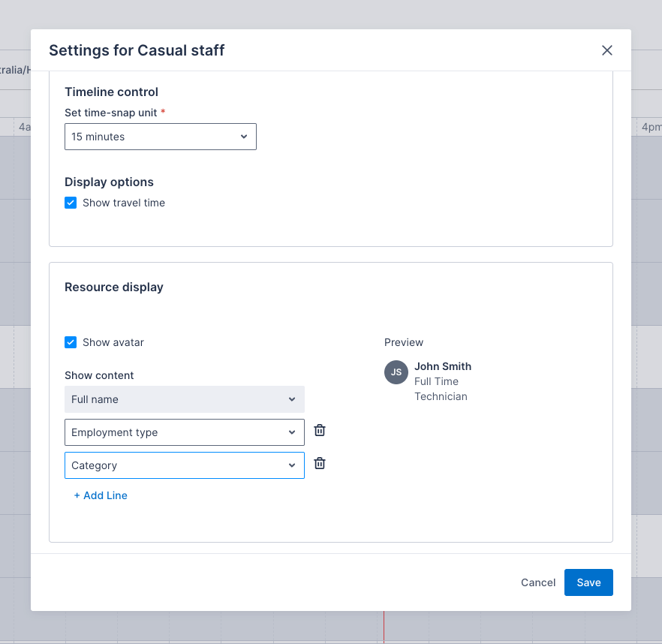Click the chevron on the Employment type dropdown
The image size is (662, 644).
pos(292,432)
